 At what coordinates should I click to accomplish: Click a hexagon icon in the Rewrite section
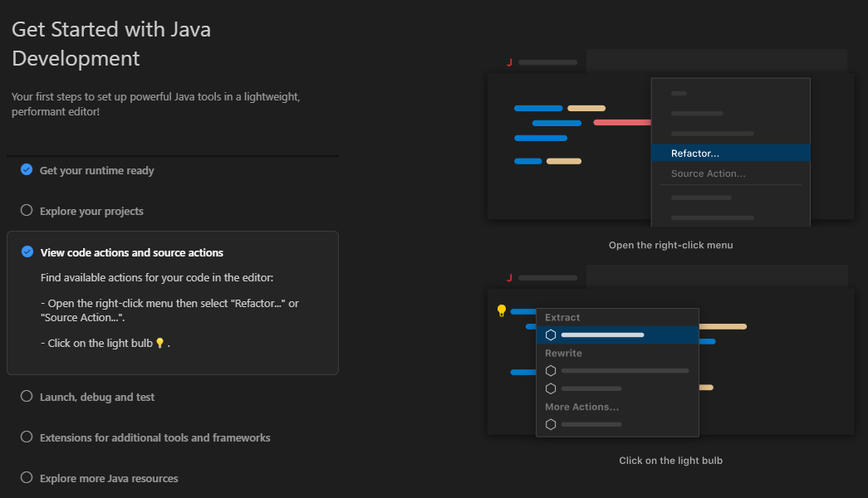point(551,370)
